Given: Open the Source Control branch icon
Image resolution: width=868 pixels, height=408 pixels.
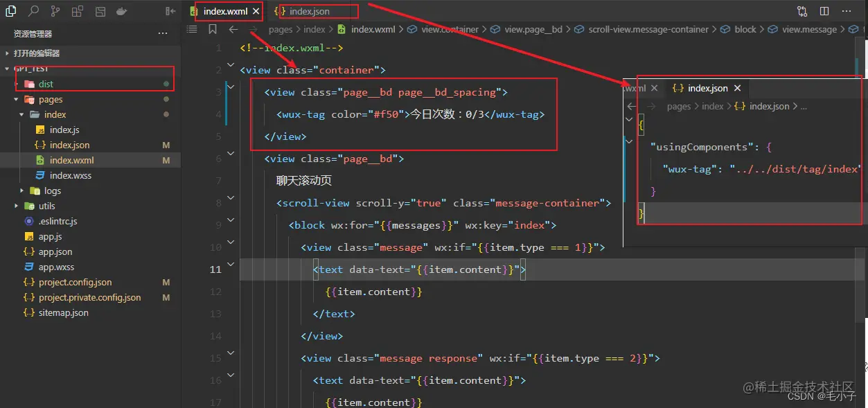Looking at the screenshot, I should click(x=55, y=11).
